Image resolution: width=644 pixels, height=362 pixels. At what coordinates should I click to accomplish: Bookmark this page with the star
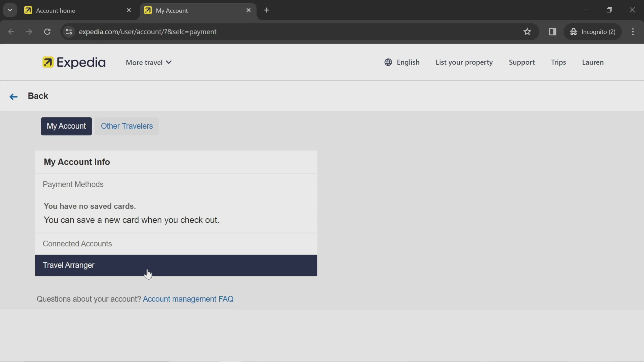(527, 32)
